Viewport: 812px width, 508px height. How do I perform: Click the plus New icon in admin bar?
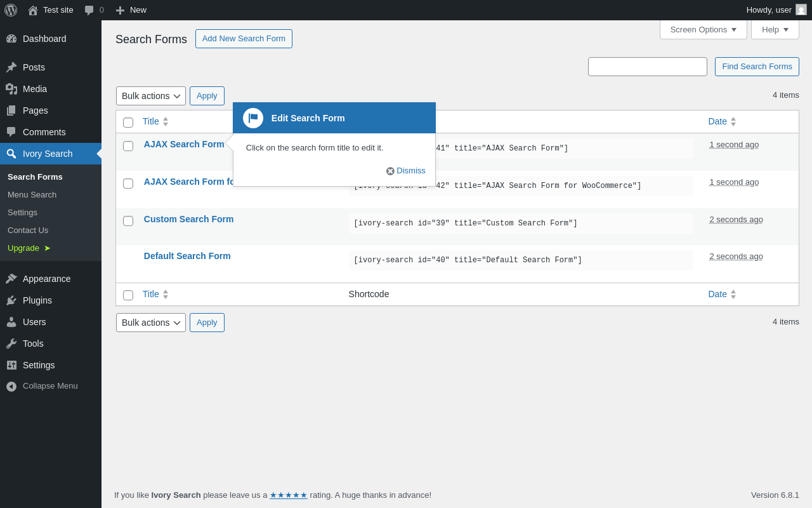click(x=120, y=10)
